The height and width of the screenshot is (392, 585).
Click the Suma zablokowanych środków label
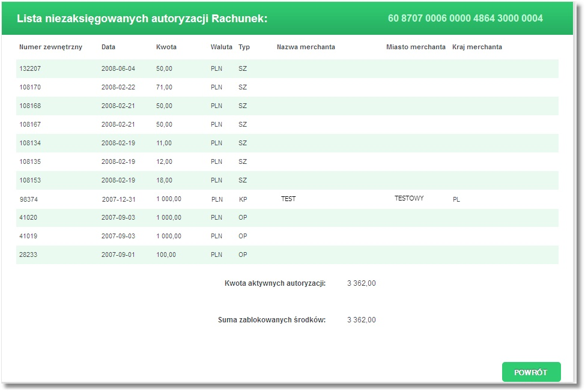coord(271,320)
